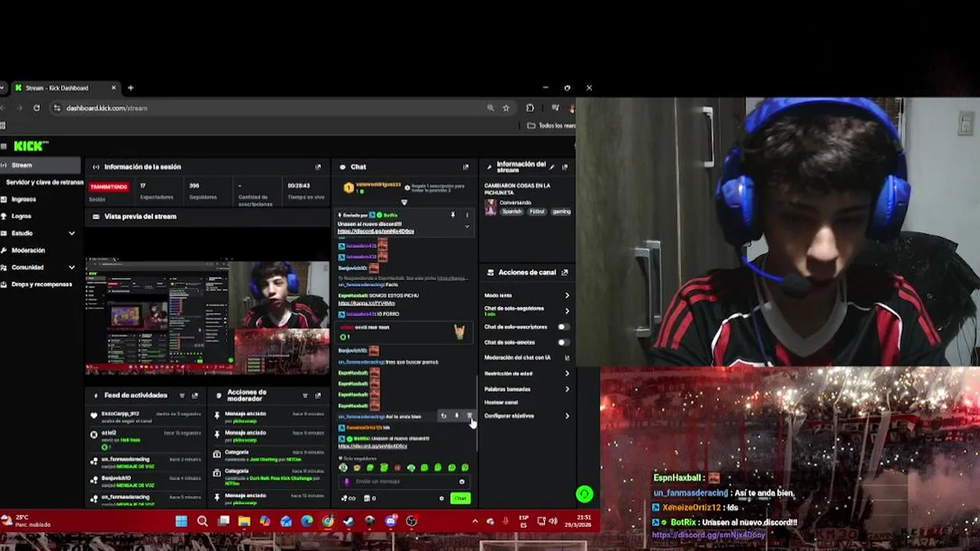The image size is (980, 551).
Task: Open the emoji picker in chat input
Action: (x=462, y=482)
